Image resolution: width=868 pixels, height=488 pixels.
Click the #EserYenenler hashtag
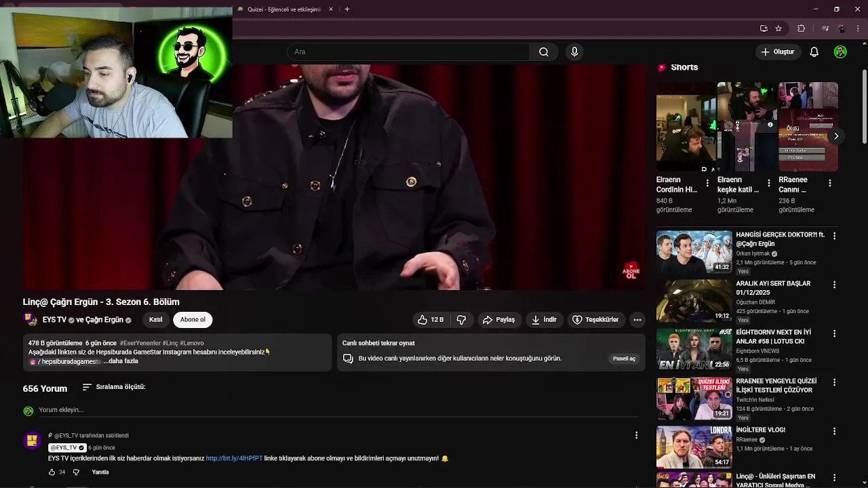click(x=140, y=343)
